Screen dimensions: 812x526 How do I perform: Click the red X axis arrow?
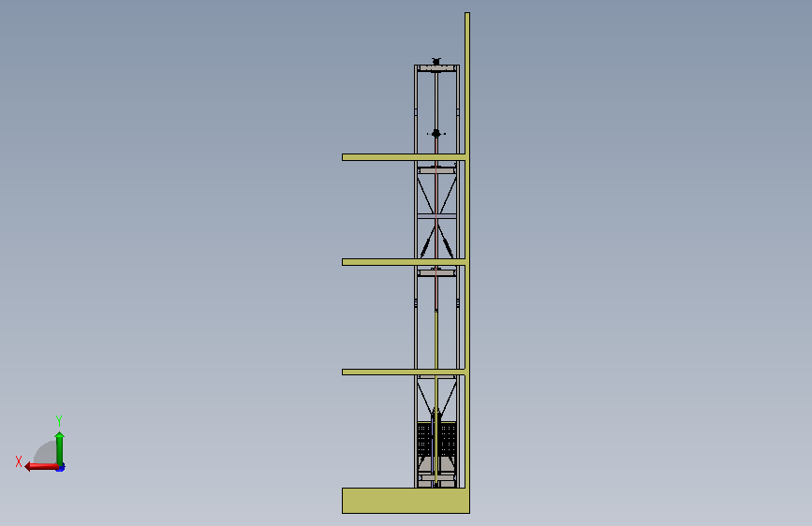[x=41, y=466]
